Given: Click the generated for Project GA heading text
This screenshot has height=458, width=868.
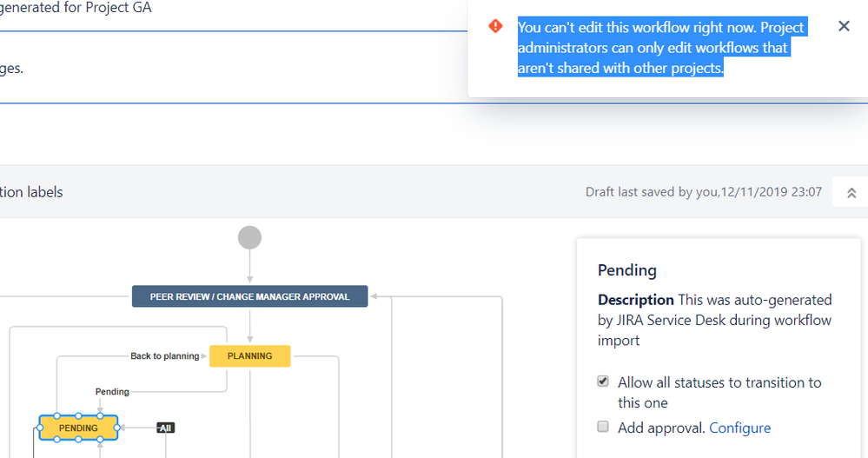Looking at the screenshot, I should pos(76,8).
